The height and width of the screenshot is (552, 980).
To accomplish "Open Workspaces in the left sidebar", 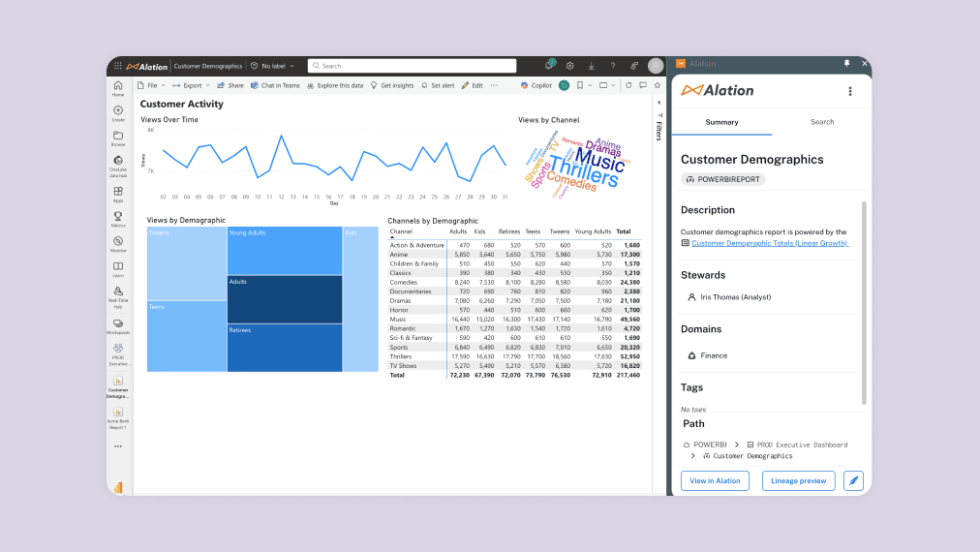I will click(x=118, y=327).
